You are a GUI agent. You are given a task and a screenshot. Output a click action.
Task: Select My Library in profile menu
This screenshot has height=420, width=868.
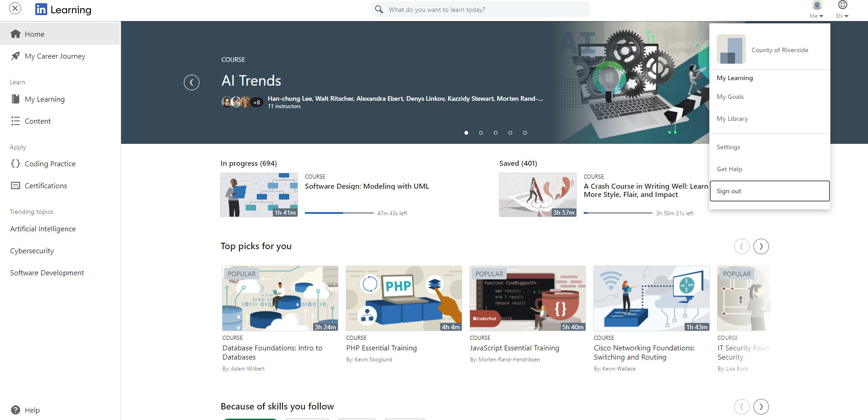point(732,119)
